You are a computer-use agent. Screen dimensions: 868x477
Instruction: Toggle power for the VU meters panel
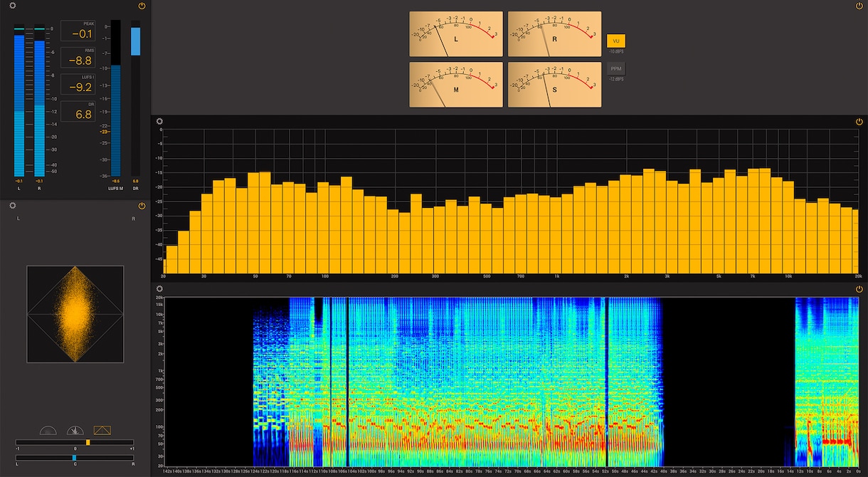pos(859,6)
